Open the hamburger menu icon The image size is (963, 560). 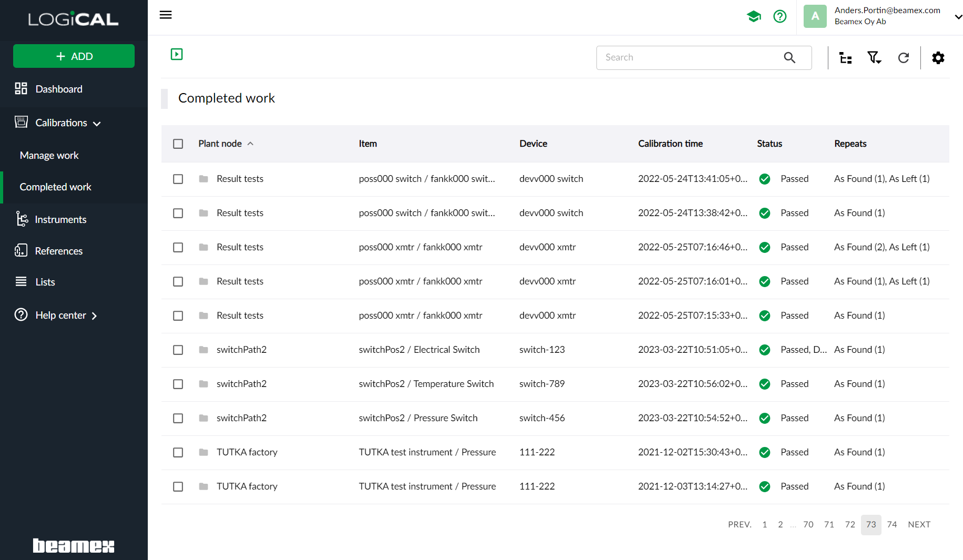(166, 15)
